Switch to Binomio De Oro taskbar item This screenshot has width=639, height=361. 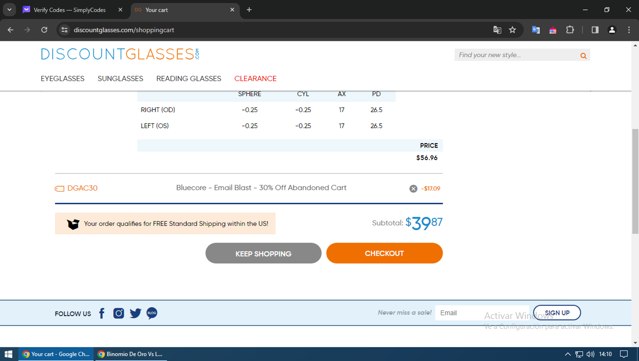[130, 354]
